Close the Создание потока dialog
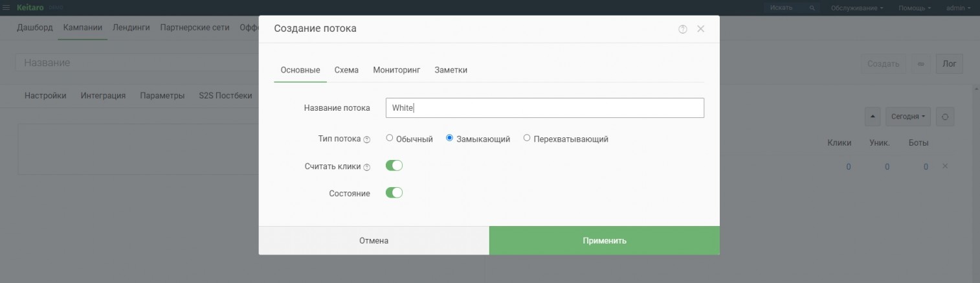Viewport: 980px width, 283px height. point(700,29)
